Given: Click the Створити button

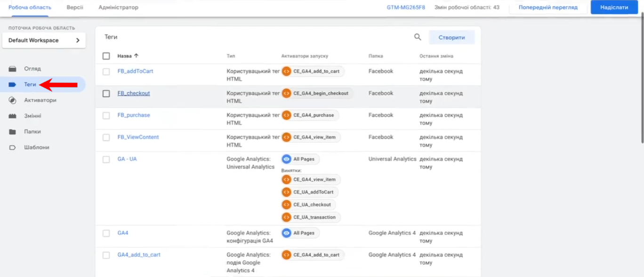Looking at the screenshot, I should click(451, 38).
